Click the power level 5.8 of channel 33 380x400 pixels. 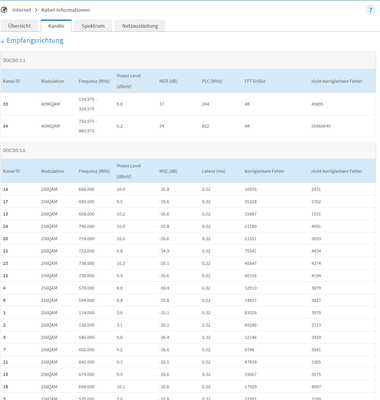(x=120, y=104)
